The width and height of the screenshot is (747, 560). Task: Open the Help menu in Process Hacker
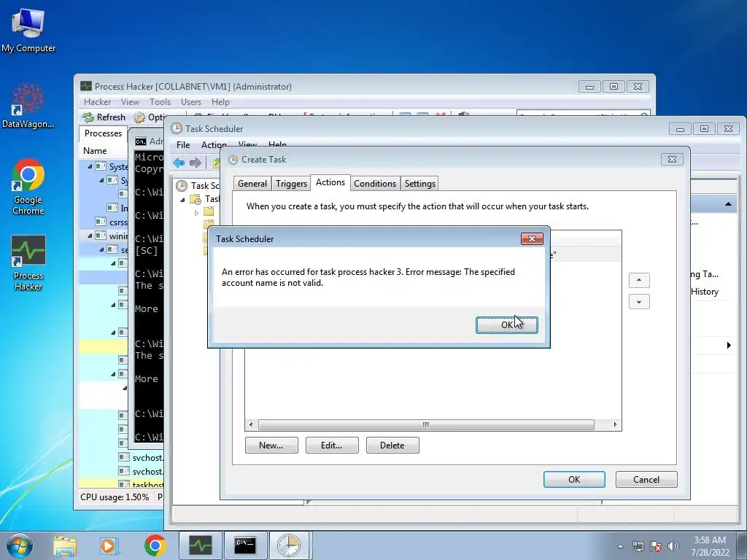[x=220, y=102]
